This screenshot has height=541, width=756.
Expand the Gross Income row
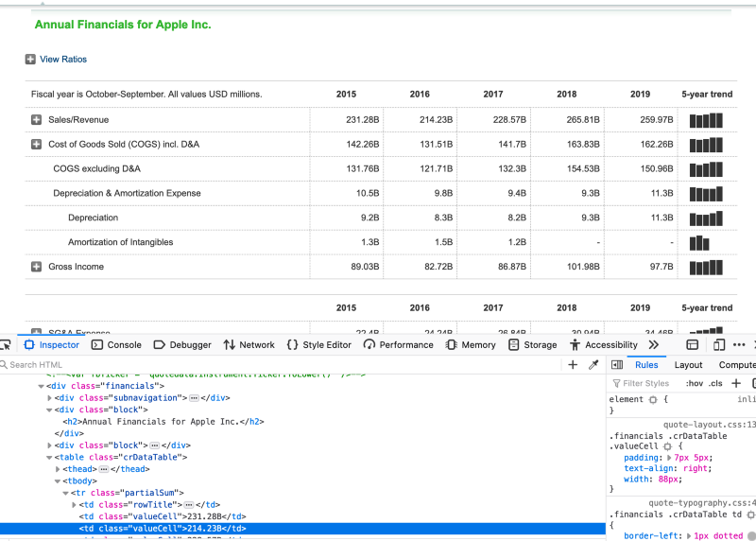[37, 268]
